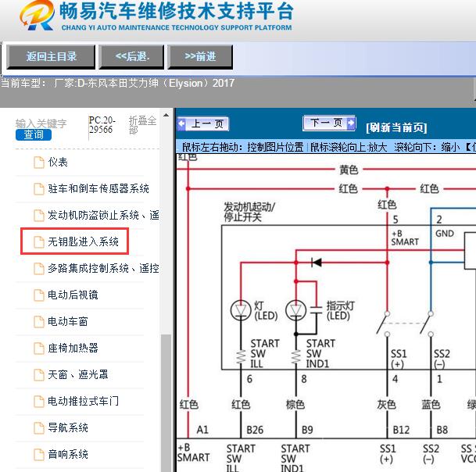Click the +B SMART pin 5 label
The image size is (476, 472).
[x=405, y=238]
